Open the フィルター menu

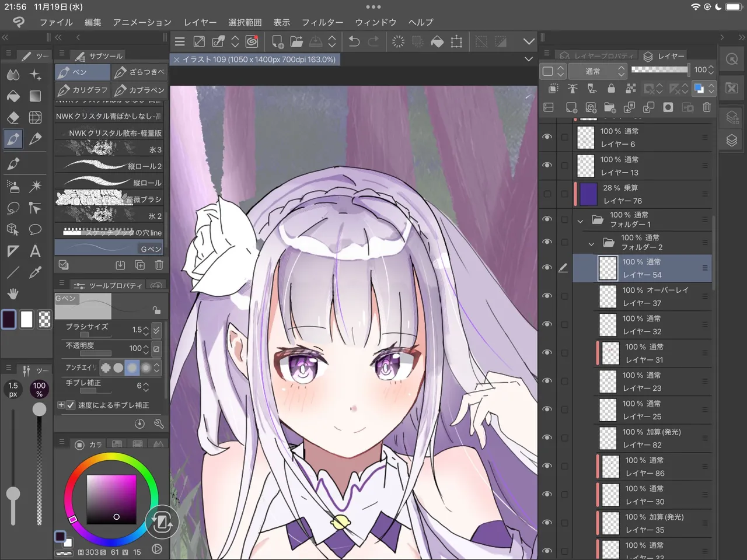point(322,22)
